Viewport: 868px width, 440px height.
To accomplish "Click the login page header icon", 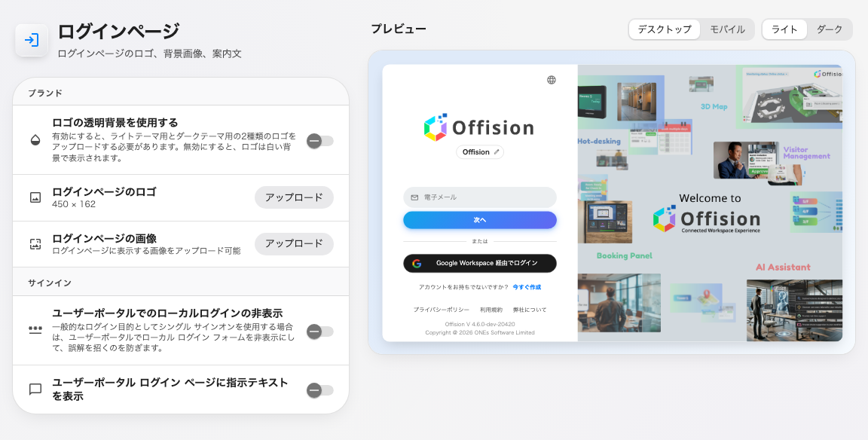I will (x=32, y=41).
